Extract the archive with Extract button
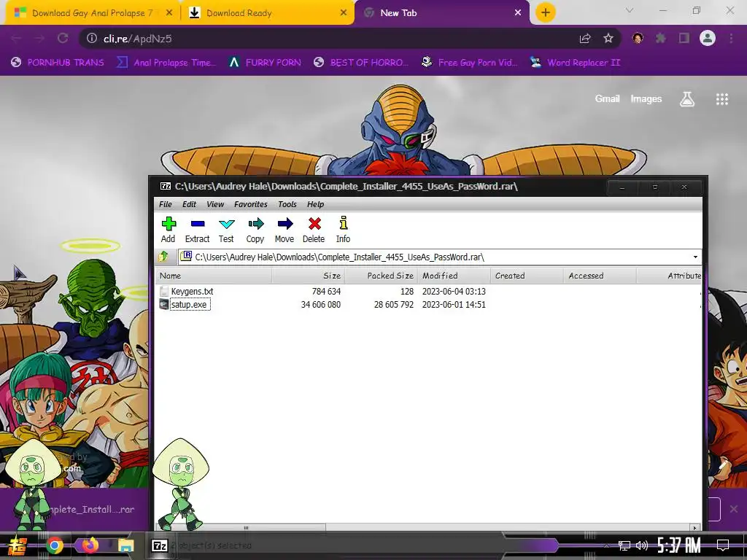This screenshot has height=560, width=747. [197, 230]
